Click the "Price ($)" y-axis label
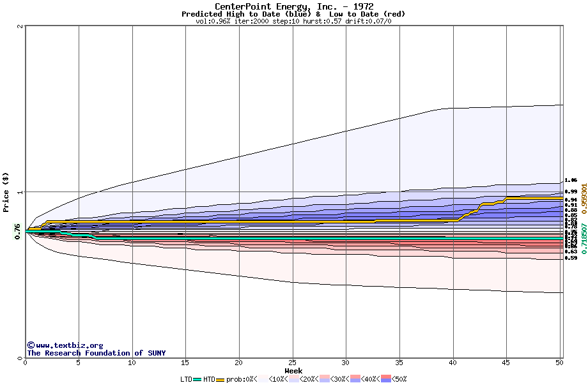Screen dimensions: 588x383 click(x=6, y=192)
